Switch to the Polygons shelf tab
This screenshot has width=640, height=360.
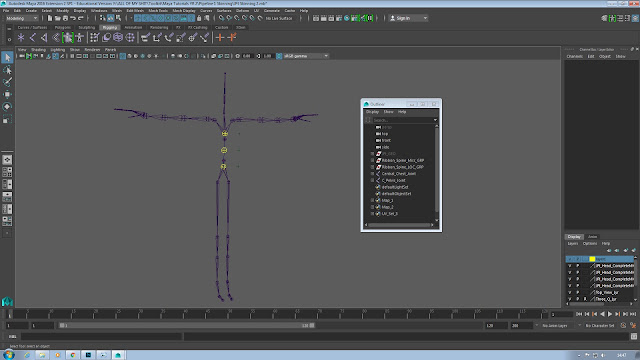pyautogui.click(x=62, y=27)
